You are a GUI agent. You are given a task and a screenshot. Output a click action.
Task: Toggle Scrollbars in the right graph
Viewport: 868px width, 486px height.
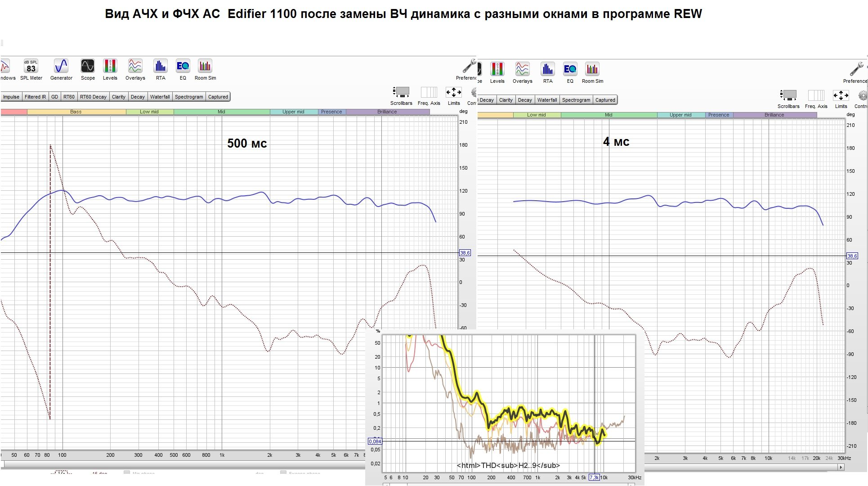tap(788, 99)
